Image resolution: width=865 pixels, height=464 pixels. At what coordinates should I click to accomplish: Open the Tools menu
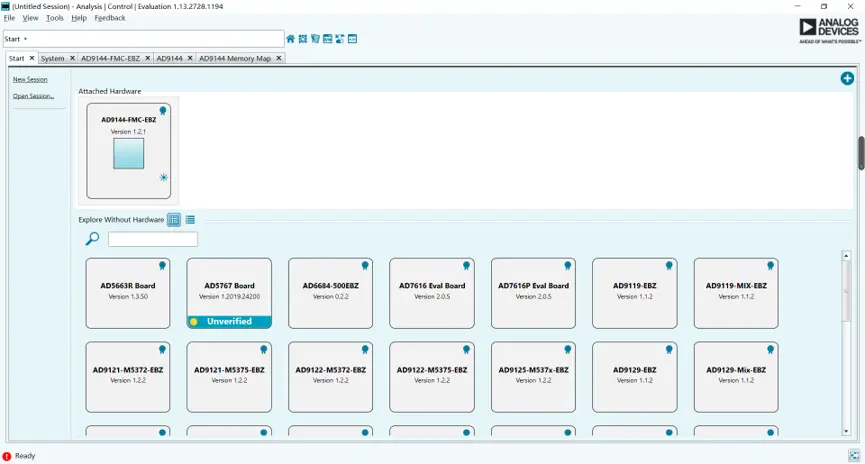click(x=55, y=18)
